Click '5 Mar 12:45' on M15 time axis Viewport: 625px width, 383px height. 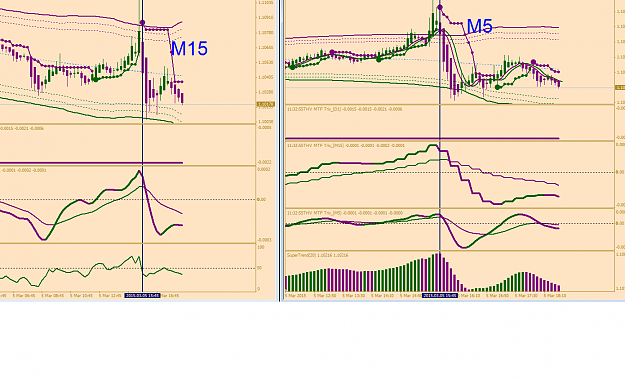[110, 296]
